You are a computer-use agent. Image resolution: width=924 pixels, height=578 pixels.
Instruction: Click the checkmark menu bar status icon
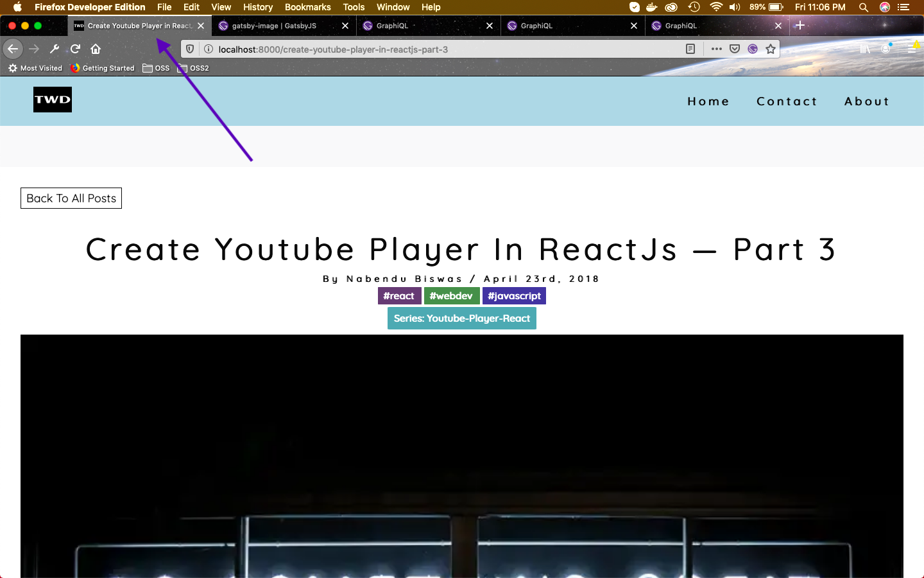tap(634, 7)
